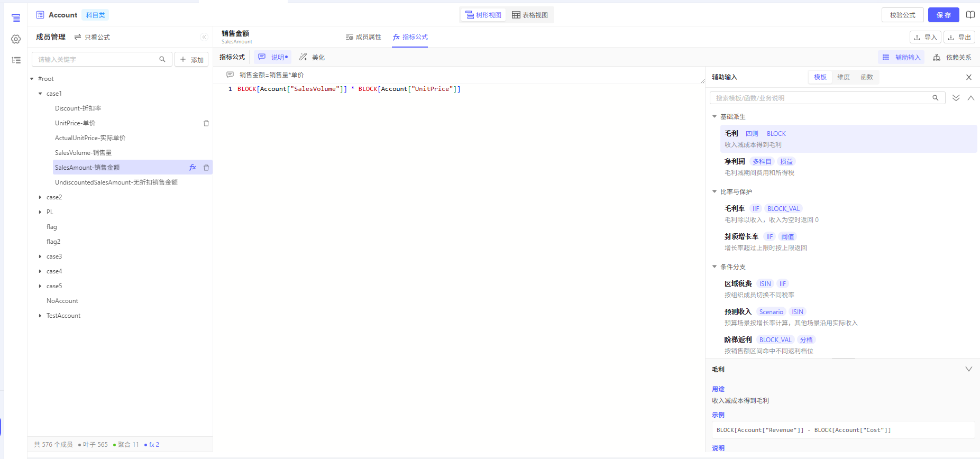Open 依赖关系 view

pyautogui.click(x=952, y=57)
